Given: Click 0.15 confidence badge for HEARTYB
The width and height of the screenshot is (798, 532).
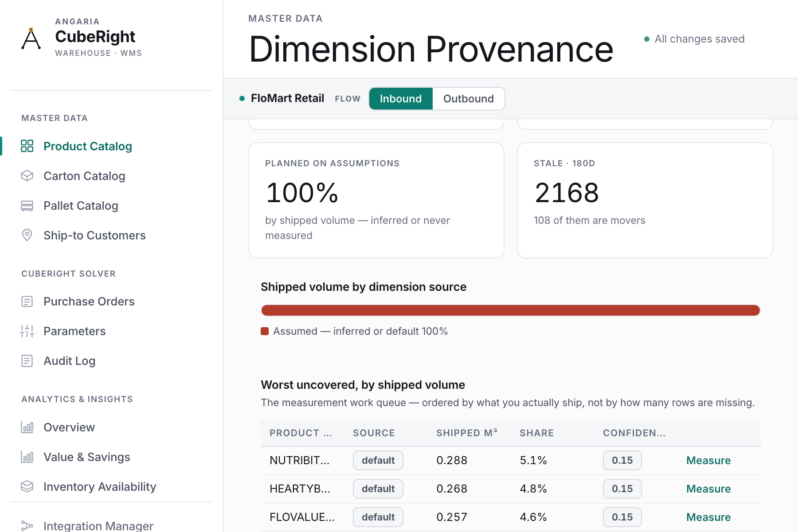Looking at the screenshot, I should click(622, 489).
